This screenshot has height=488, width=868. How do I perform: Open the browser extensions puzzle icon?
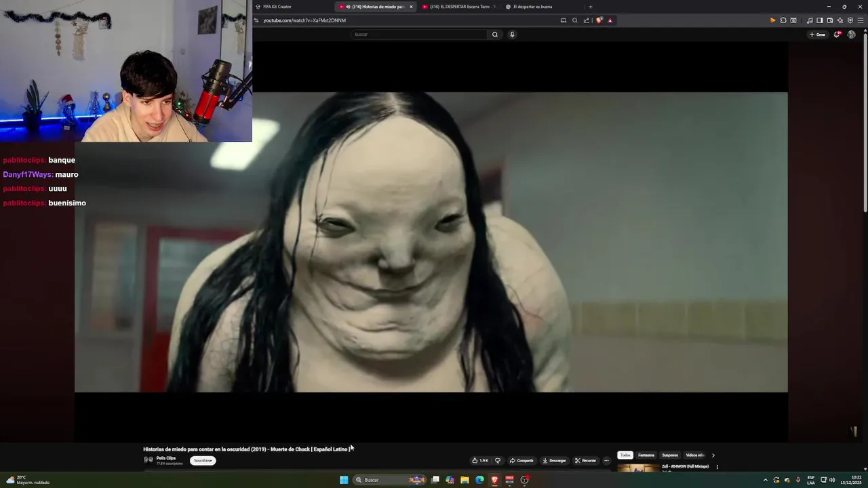[783, 20]
